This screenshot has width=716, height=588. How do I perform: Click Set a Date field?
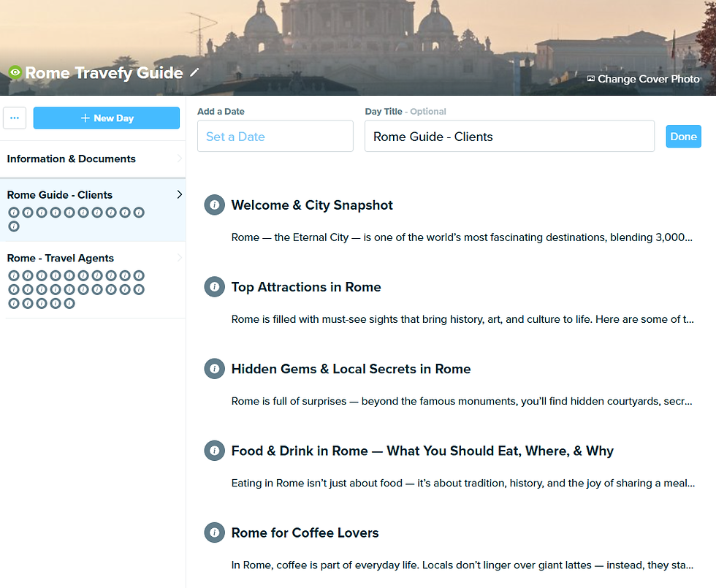point(275,136)
